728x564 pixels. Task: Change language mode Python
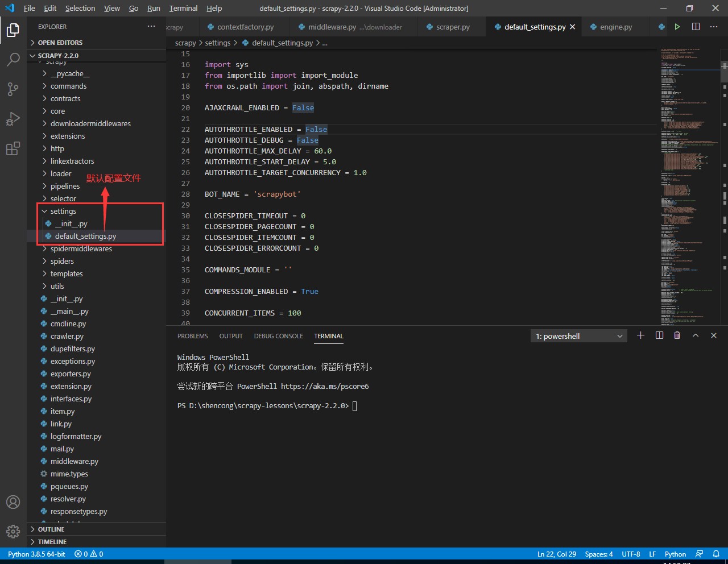click(x=675, y=554)
